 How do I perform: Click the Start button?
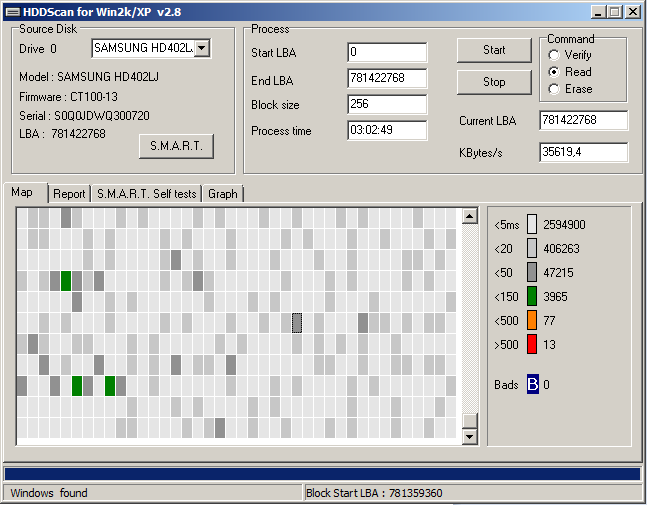[494, 50]
